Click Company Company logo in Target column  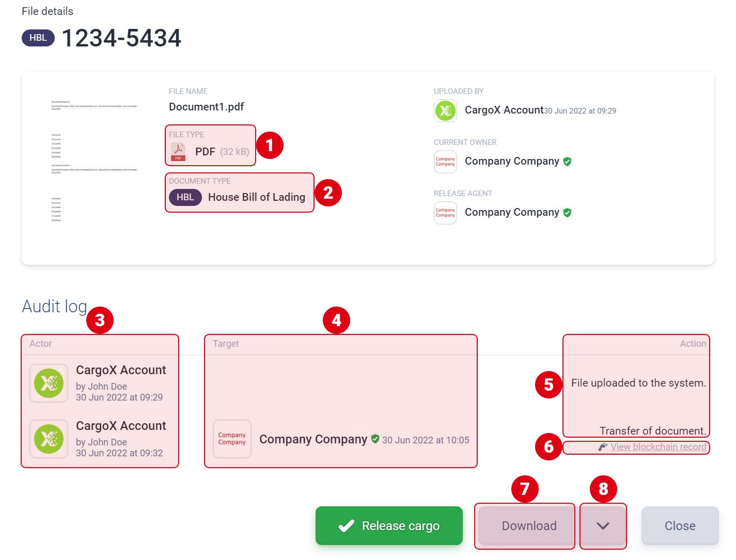(x=232, y=439)
